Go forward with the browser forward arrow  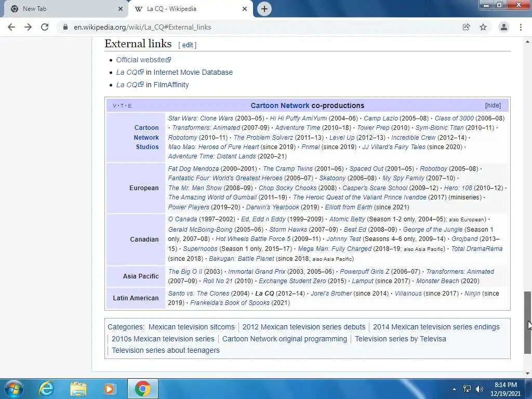pyautogui.click(x=28, y=27)
